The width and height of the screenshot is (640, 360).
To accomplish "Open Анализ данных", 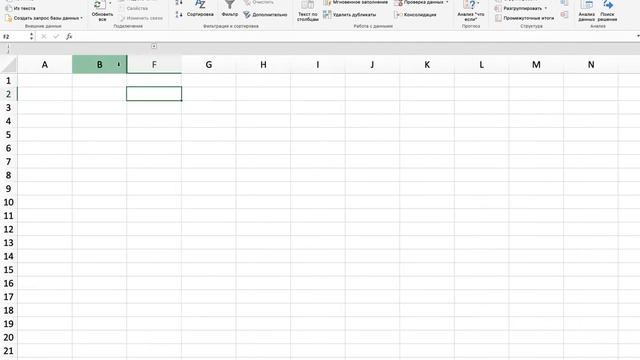I will pyautogui.click(x=587, y=11).
